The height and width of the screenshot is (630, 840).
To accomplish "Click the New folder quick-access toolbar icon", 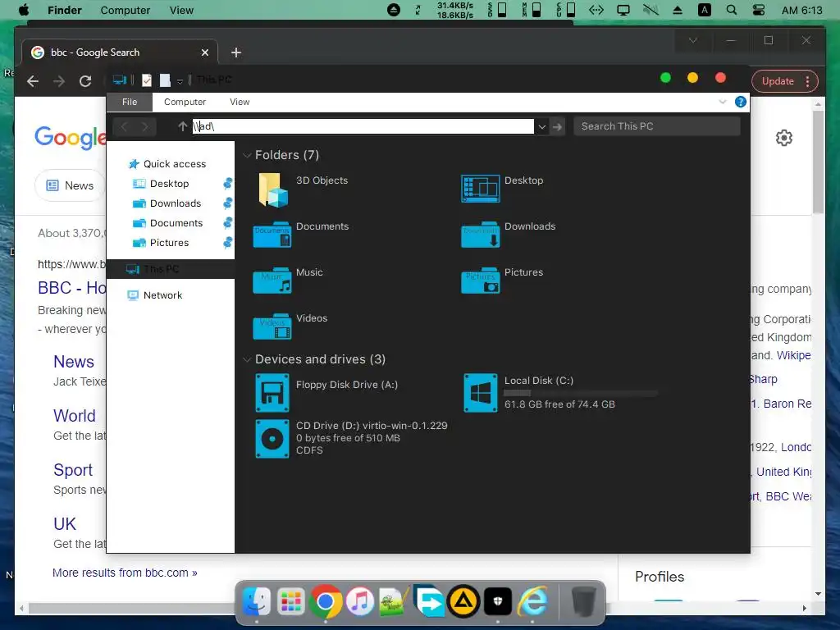I will 165,80.
